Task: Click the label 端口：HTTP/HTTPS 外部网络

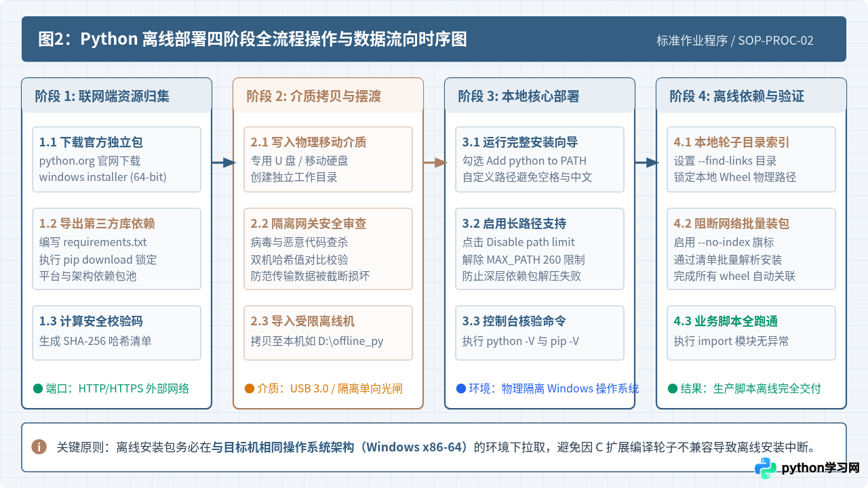Action: [117, 388]
